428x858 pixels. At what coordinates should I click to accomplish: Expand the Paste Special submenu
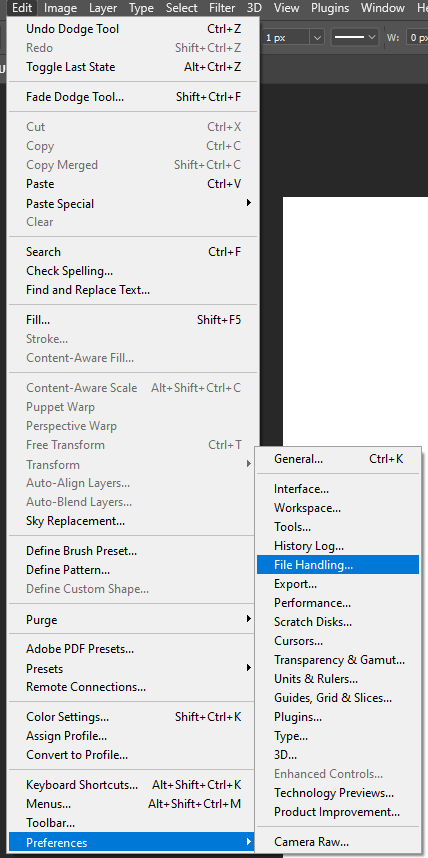pyautogui.click(x=133, y=204)
